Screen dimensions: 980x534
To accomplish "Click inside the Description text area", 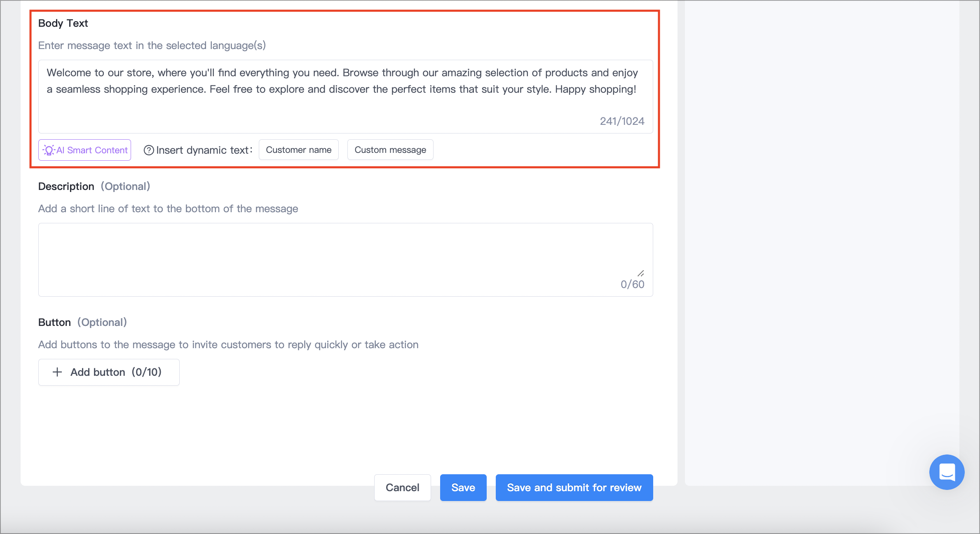I will pos(345,260).
